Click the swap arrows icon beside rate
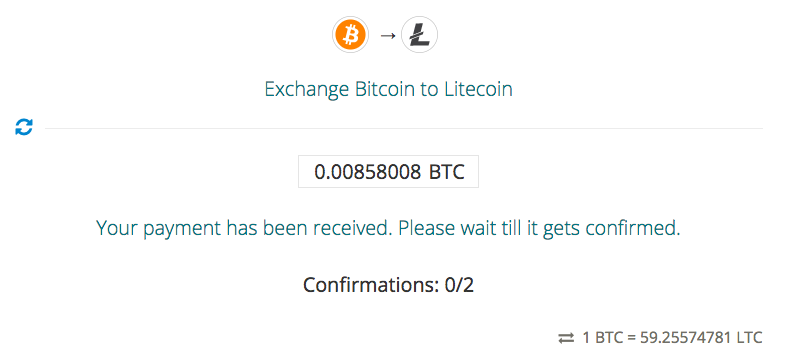The height and width of the screenshot is (364, 790). (x=566, y=338)
